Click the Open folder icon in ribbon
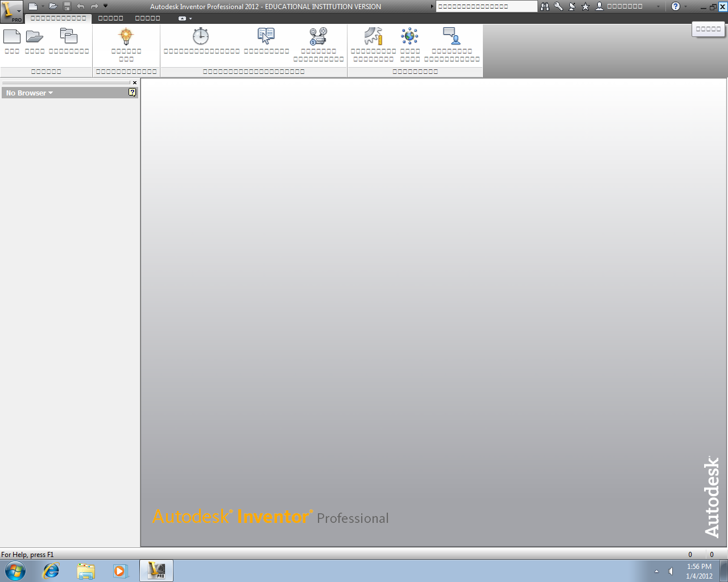The height and width of the screenshot is (582, 728). coord(35,36)
